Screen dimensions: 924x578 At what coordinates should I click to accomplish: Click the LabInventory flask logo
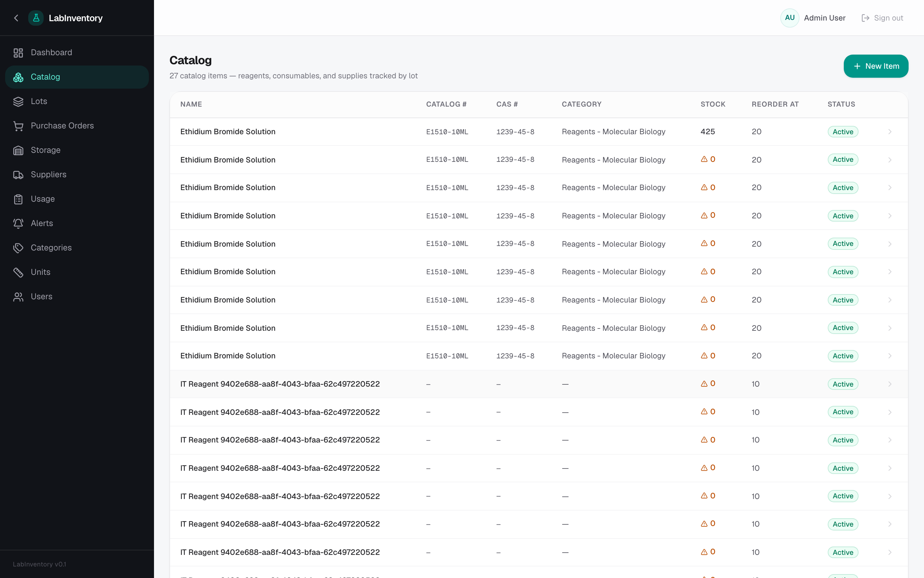36,18
